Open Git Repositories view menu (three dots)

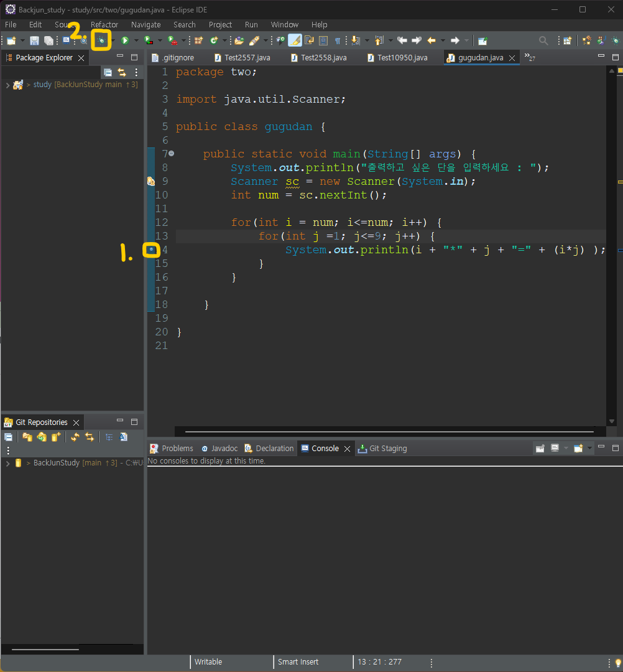(7, 450)
